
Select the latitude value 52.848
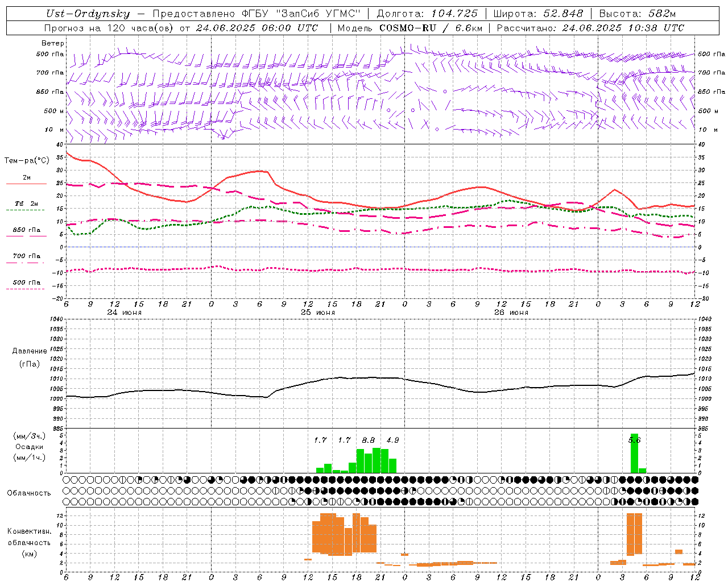[562, 14]
